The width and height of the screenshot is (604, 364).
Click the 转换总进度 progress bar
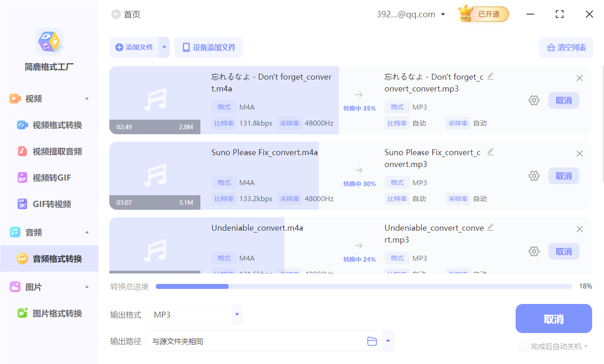tap(363, 286)
